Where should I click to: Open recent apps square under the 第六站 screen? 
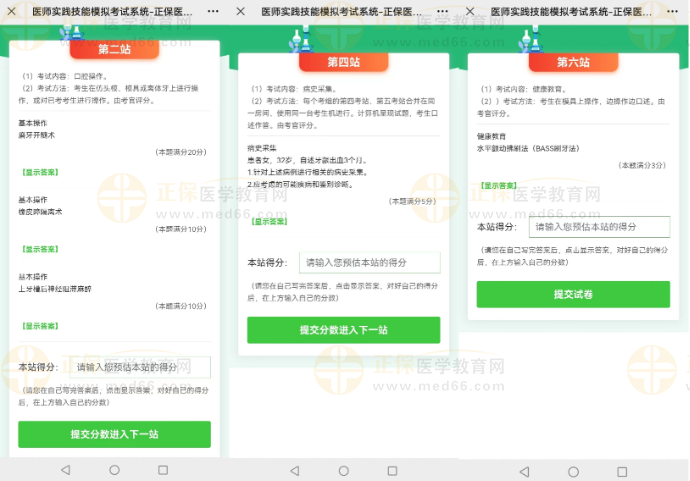coord(622,469)
